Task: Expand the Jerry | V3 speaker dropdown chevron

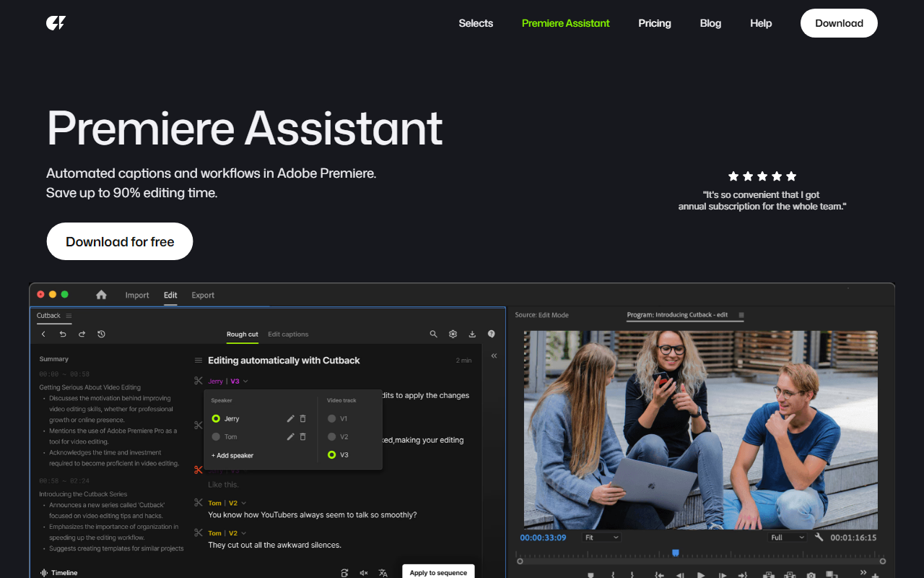Action: tap(245, 381)
